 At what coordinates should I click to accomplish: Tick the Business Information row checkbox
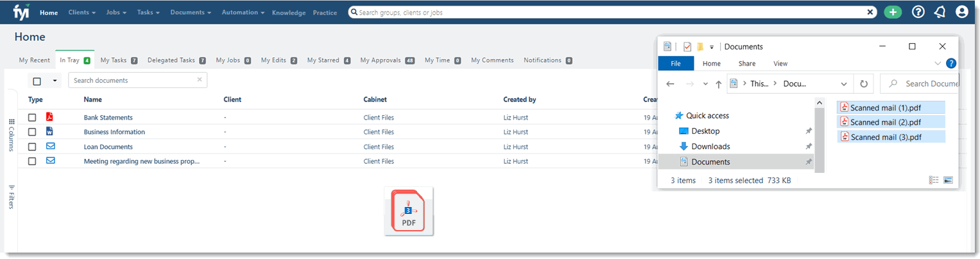click(x=32, y=132)
